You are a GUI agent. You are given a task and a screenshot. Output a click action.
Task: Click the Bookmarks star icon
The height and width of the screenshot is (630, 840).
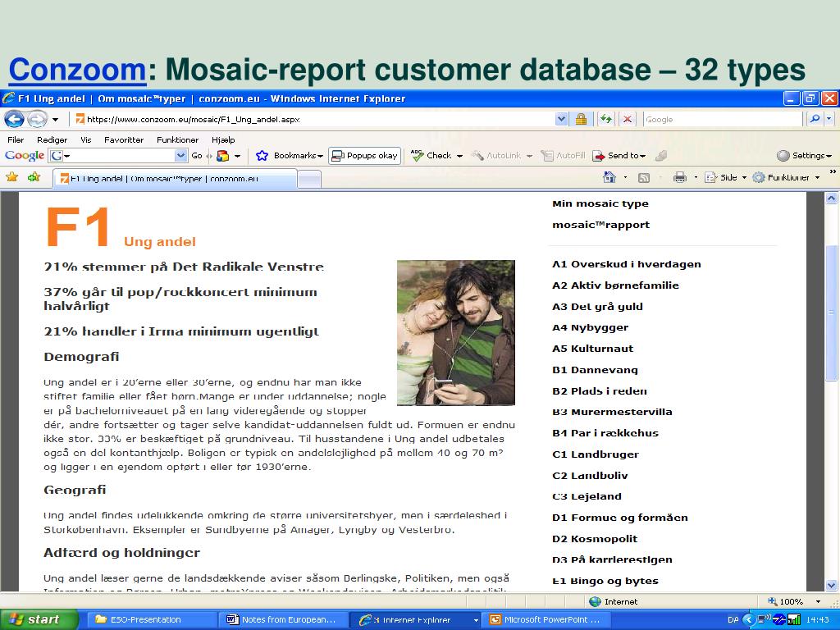pos(262,155)
